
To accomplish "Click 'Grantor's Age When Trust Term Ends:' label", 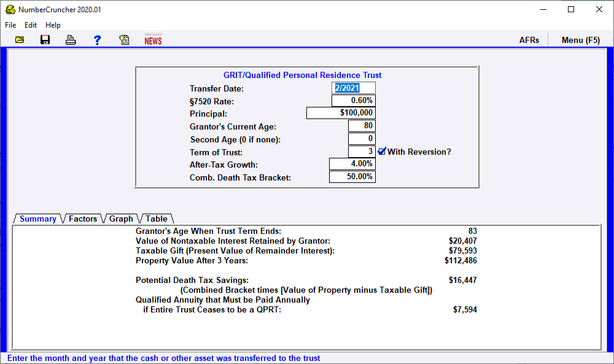I will [208, 231].
